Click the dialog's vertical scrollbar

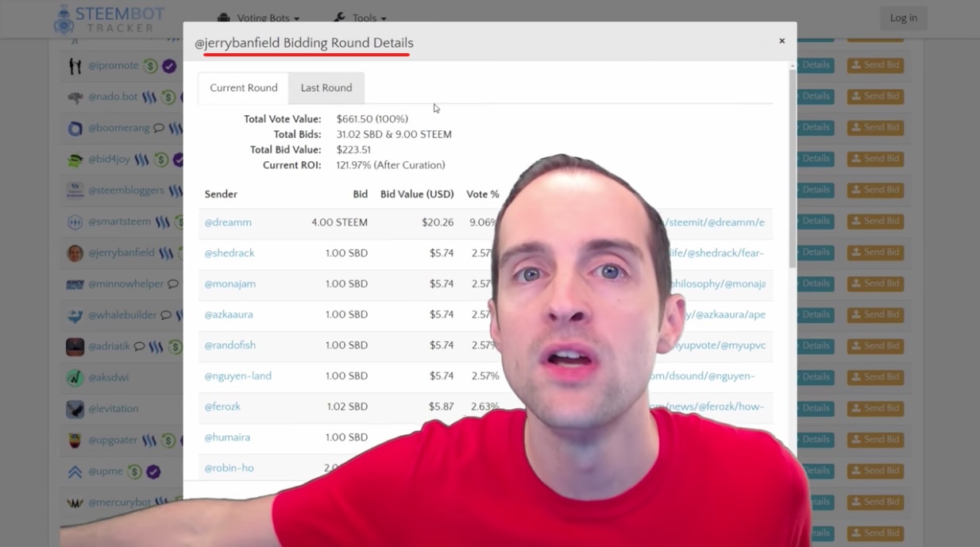792,168
